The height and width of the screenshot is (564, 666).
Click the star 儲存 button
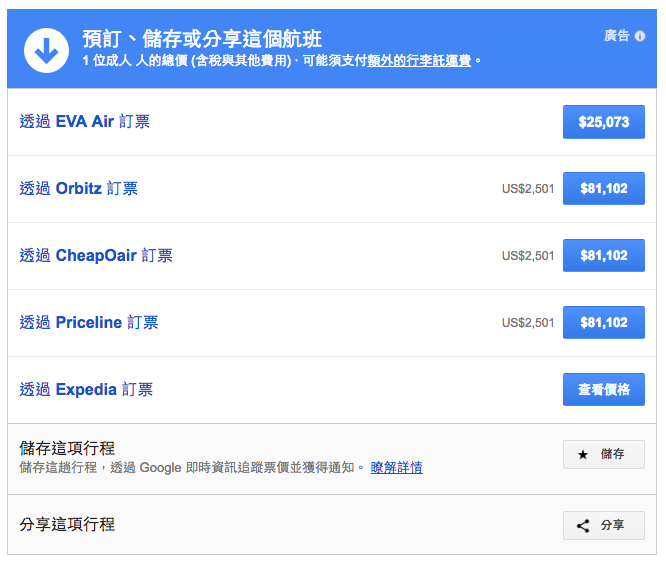(x=603, y=454)
